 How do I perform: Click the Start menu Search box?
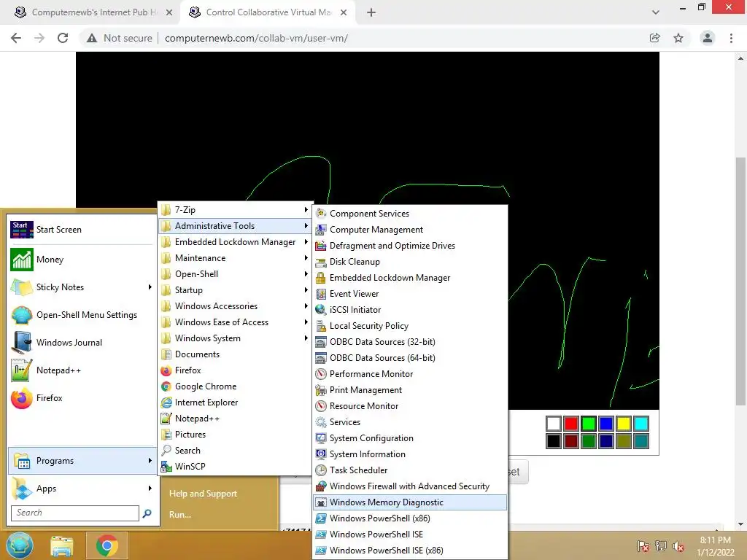click(x=75, y=513)
